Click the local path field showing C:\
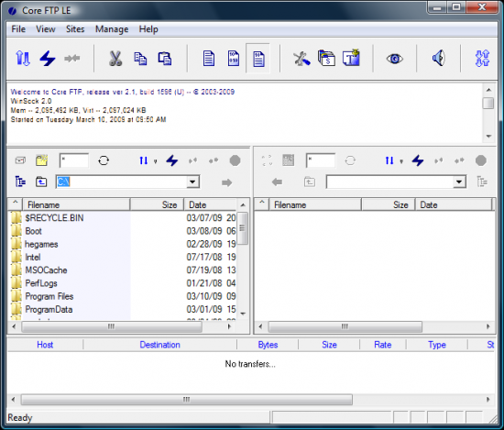 [x=122, y=182]
